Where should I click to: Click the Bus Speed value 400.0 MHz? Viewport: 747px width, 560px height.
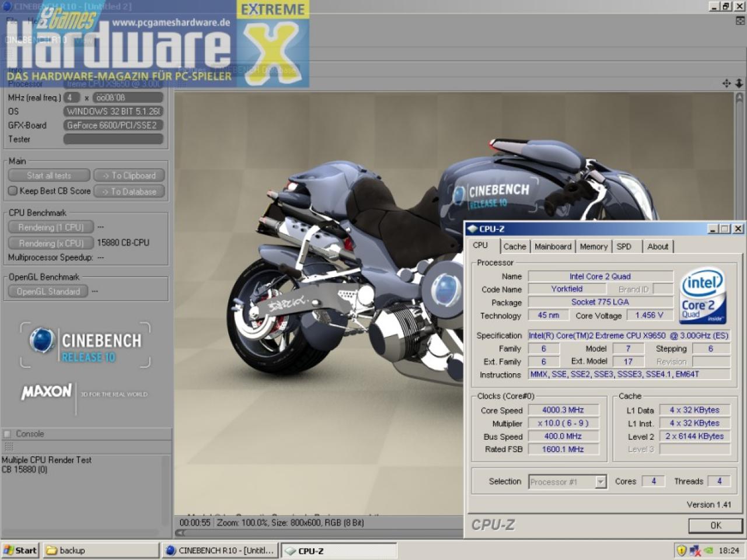(563, 436)
